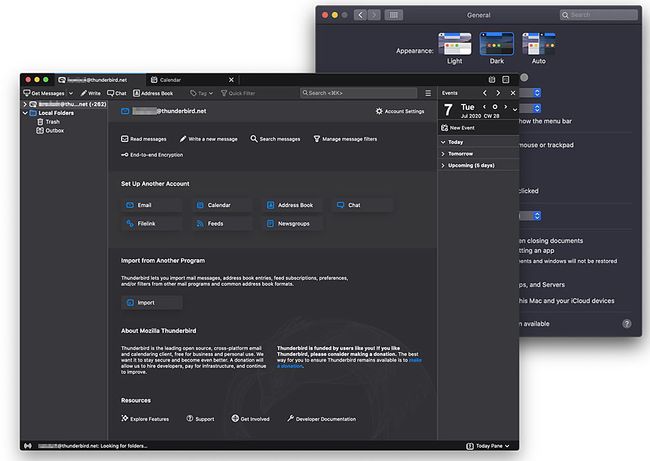Go to previous day in mini calendar
This screenshot has width=650, height=461.
click(x=484, y=107)
